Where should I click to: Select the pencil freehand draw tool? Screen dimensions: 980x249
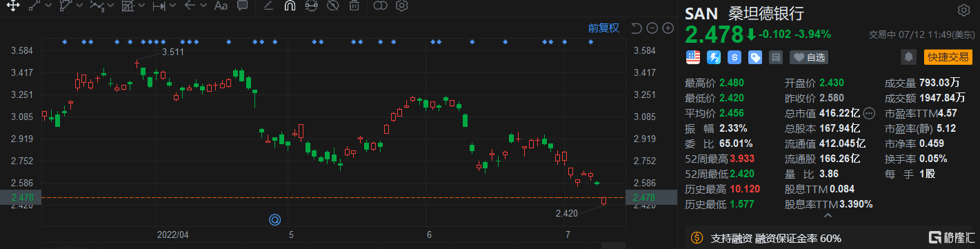coord(268,6)
